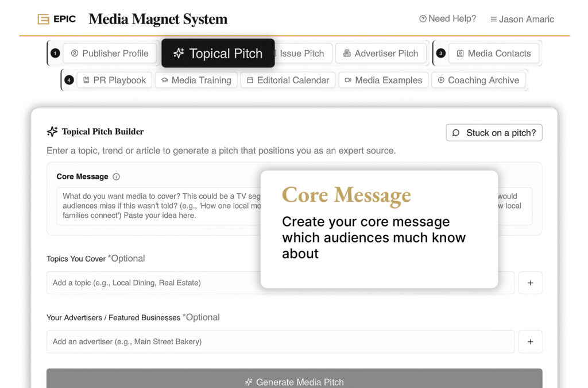Click the plus icon beside topic field
The width and height of the screenshot is (588, 388).
(530, 283)
